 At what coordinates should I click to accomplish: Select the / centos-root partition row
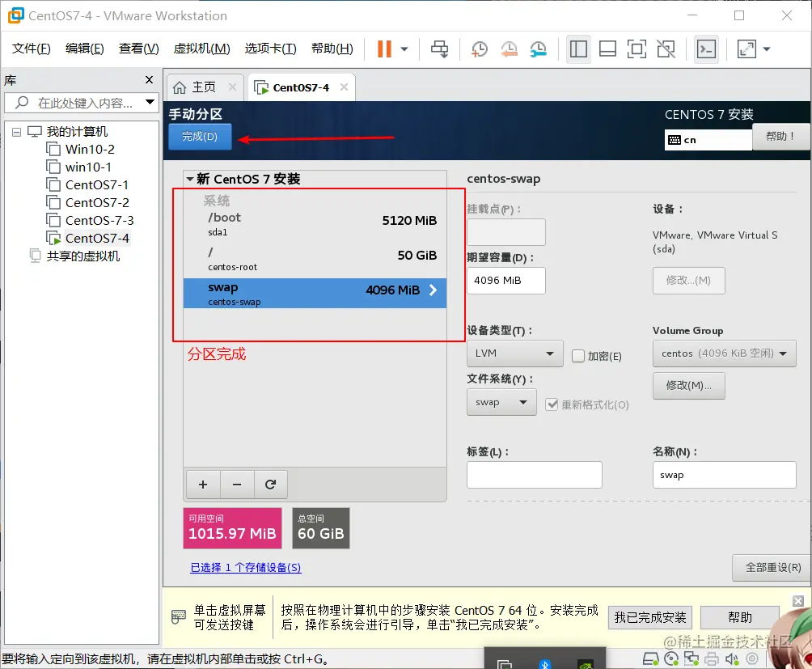(315, 259)
